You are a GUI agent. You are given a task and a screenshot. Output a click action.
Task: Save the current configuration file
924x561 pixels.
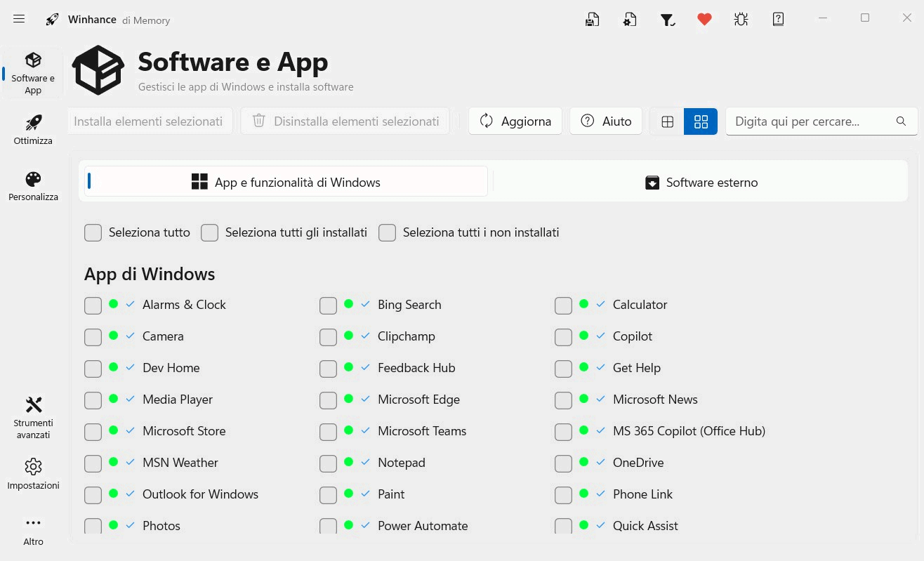(592, 19)
